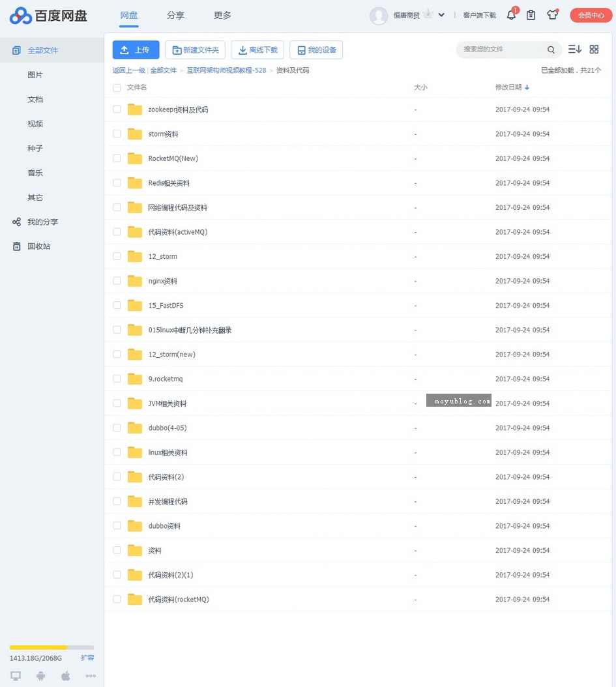Check the zookeeper资料及代码 folder checkbox

click(x=117, y=109)
